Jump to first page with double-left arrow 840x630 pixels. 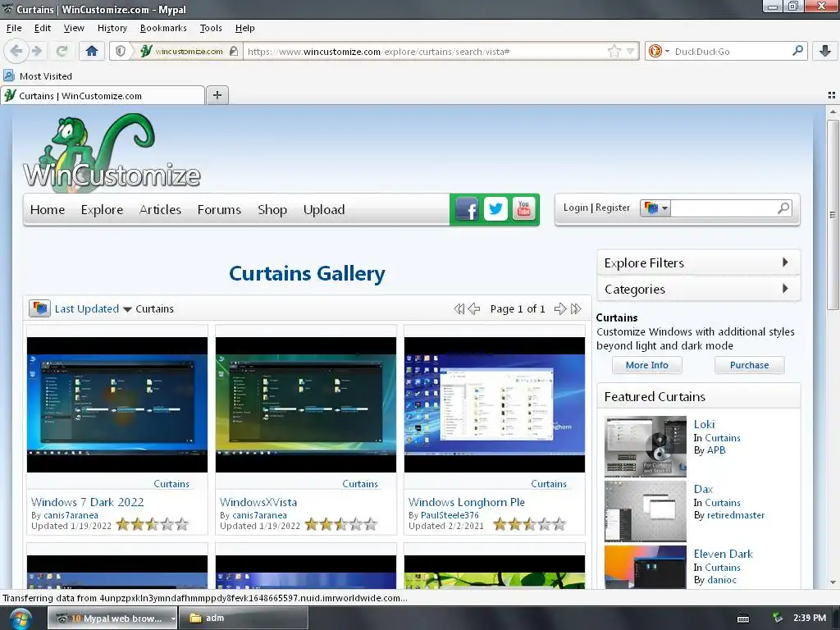pyautogui.click(x=459, y=308)
